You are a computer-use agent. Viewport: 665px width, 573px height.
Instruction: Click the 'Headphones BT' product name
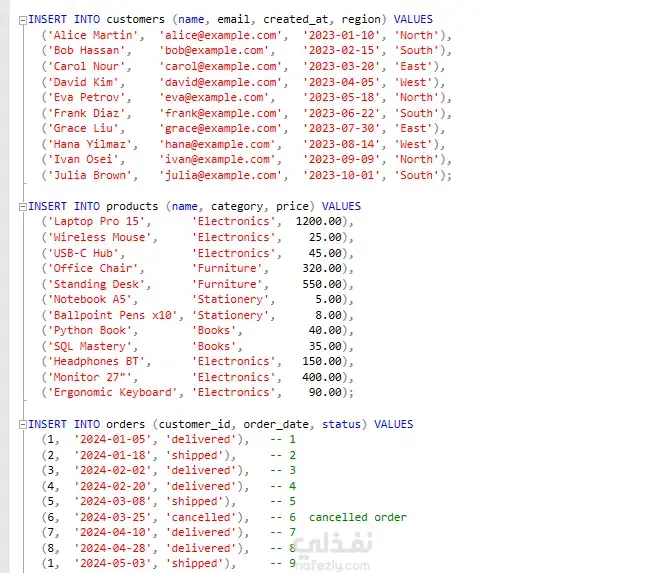[96, 361]
